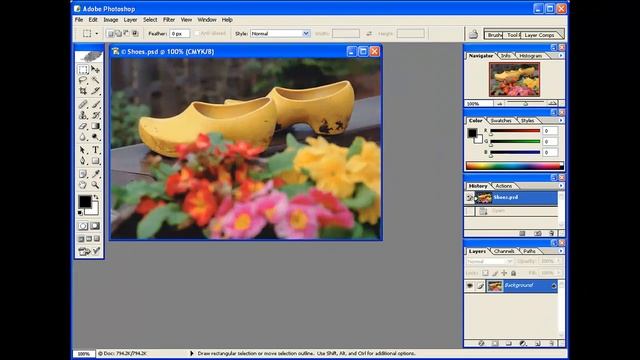Toggle history brush source for Shoes.psd snapshot
Screen dimensions: 640x360
469,198
